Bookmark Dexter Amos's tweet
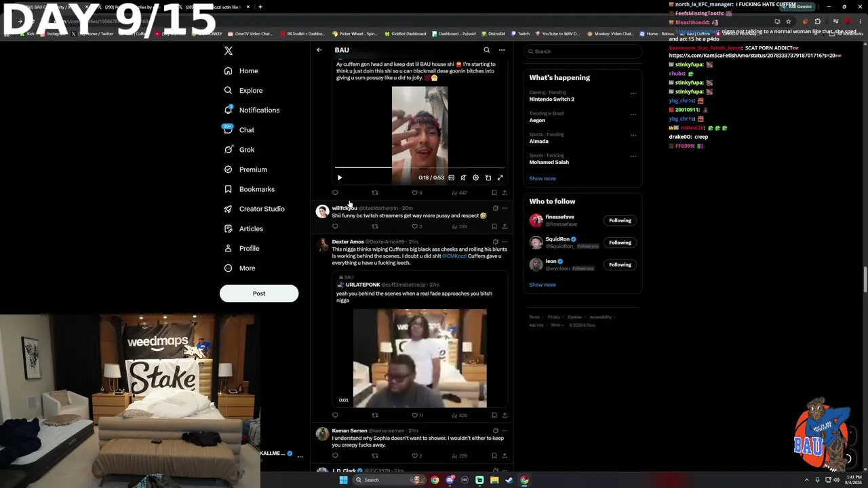The width and height of the screenshot is (868, 488). click(x=494, y=415)
